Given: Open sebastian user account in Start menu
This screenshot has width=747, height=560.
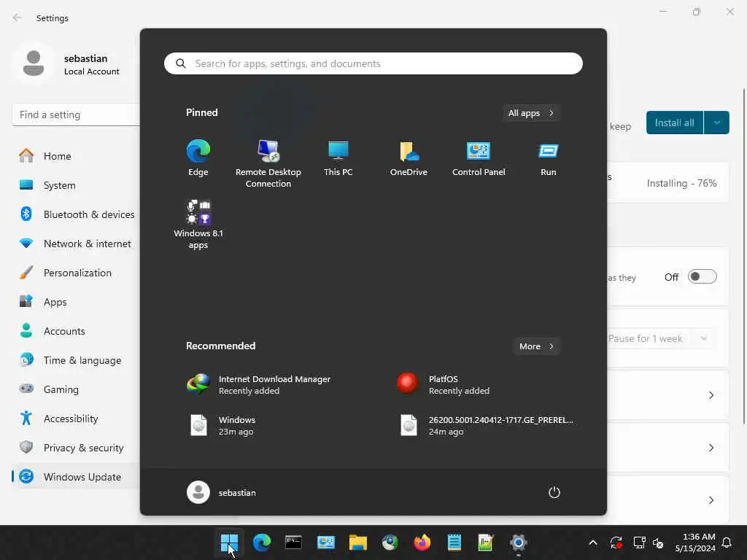Looking at the screenshot, I should click(x=222, y=492).
